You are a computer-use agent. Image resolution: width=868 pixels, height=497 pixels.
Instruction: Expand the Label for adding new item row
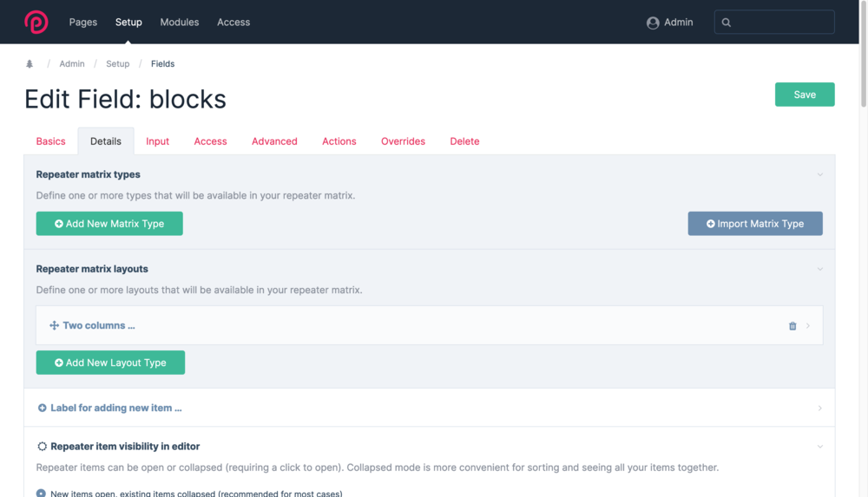[819, 408]
